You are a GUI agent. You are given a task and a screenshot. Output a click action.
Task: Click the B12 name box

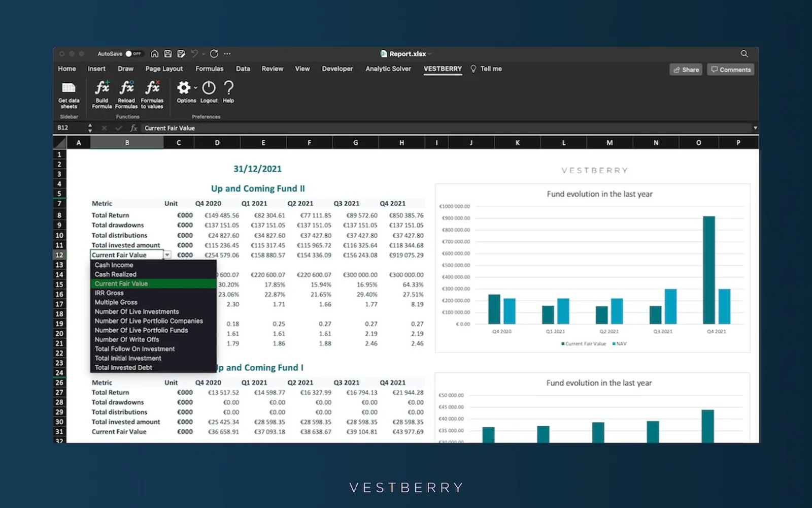[71, 128]
